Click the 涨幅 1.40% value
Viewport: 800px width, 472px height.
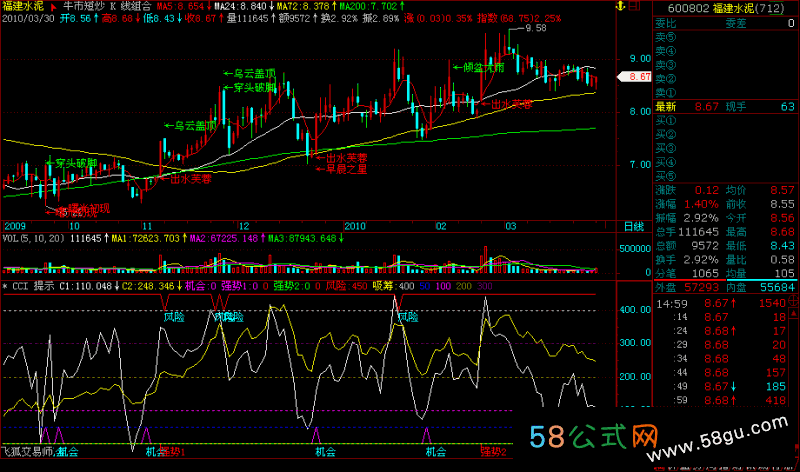click(701, 204)
